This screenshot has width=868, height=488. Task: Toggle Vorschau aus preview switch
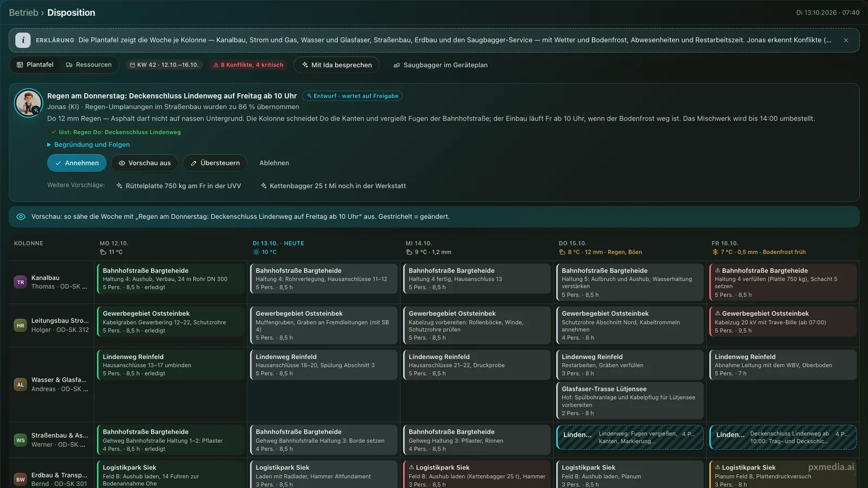[144, 163]
